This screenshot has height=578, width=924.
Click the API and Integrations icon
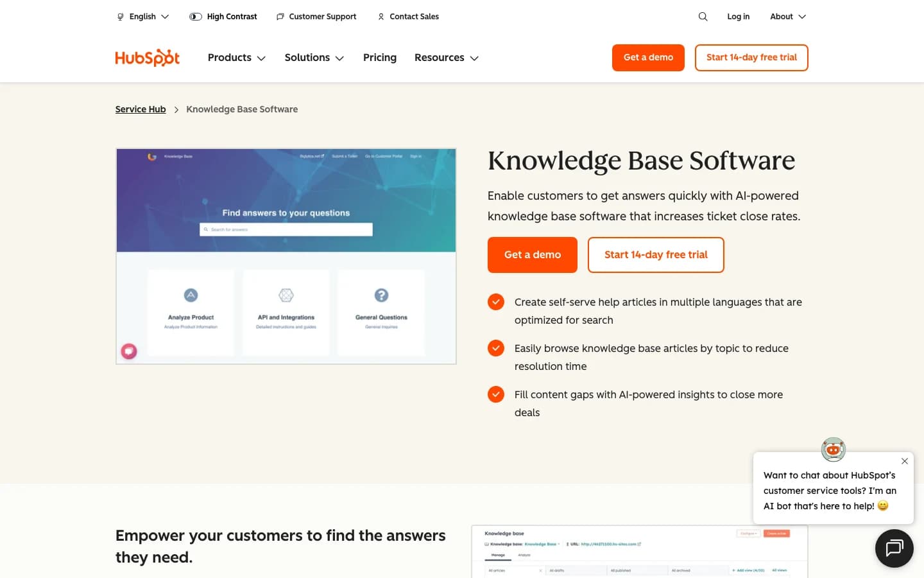pyautogui.click(x=286, y=295)
